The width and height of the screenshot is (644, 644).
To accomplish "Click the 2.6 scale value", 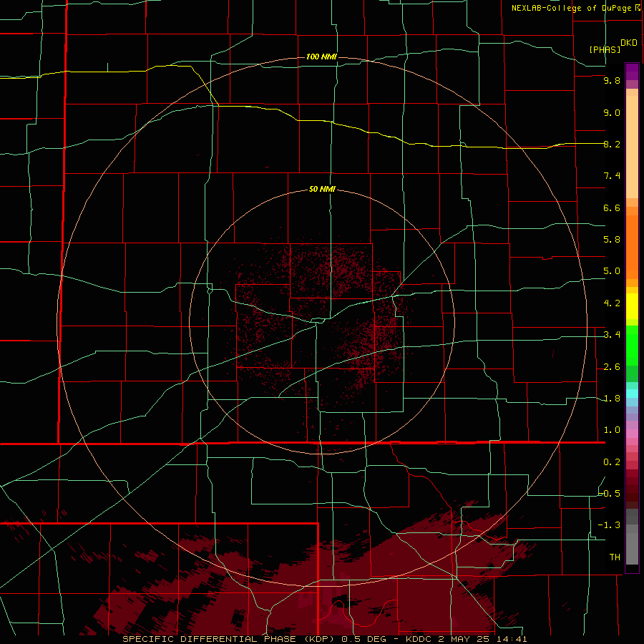I will pyautogui.click(x=612, y=367).
